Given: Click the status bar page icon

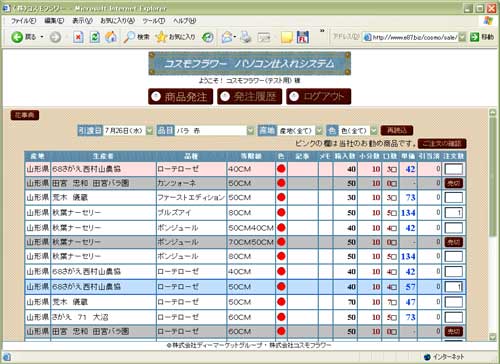Looking at the screenshot, I should (7, 357).
